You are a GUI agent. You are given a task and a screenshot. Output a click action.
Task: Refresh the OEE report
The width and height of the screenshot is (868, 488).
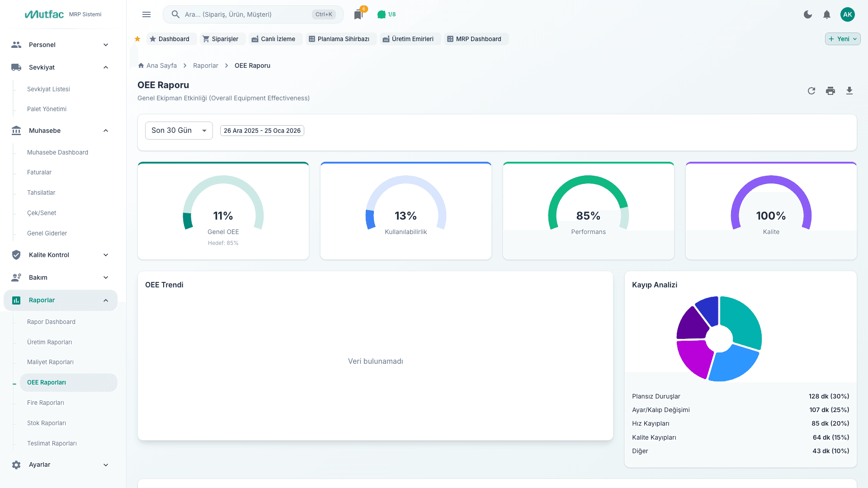[x=811, y=91]
